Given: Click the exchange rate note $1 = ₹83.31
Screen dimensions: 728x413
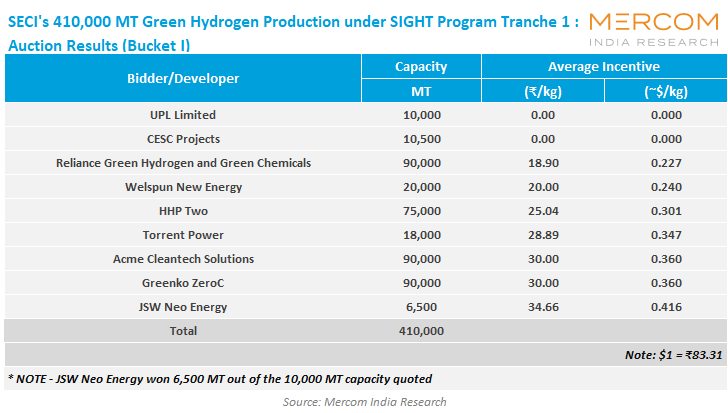Looking at the screenshot, I should (674, 355).
